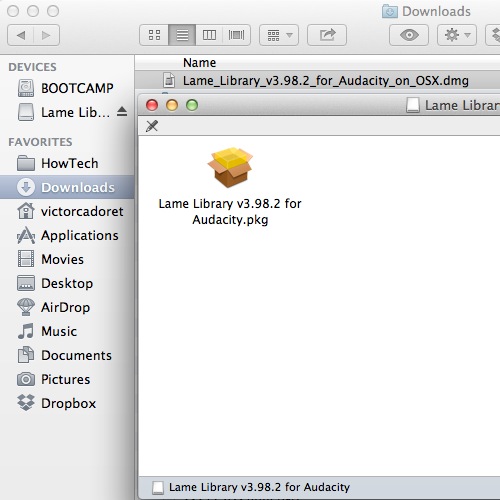Click the Desktop icon in sidebar
The height and width of the screenshot is (500, 500).
coord(26,283)
